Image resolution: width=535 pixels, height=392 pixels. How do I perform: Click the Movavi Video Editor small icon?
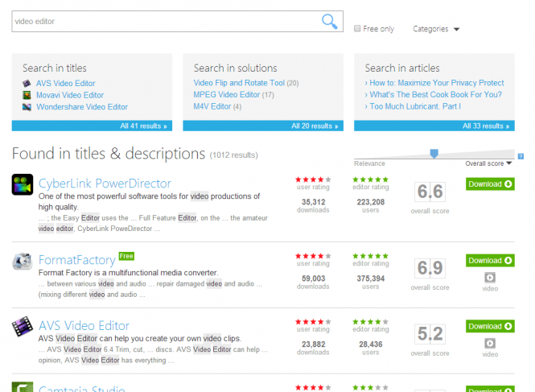click(x=27, y=95)
